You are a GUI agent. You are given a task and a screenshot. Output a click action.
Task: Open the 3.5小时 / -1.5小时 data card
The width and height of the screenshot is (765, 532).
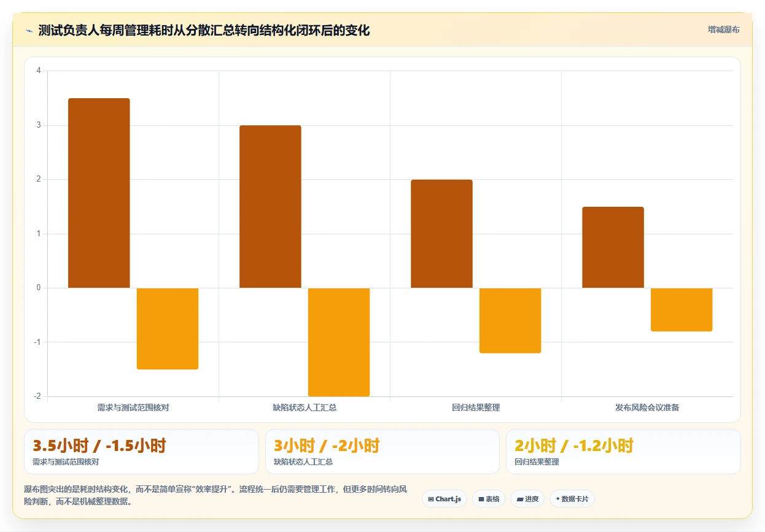click(141, 452)
